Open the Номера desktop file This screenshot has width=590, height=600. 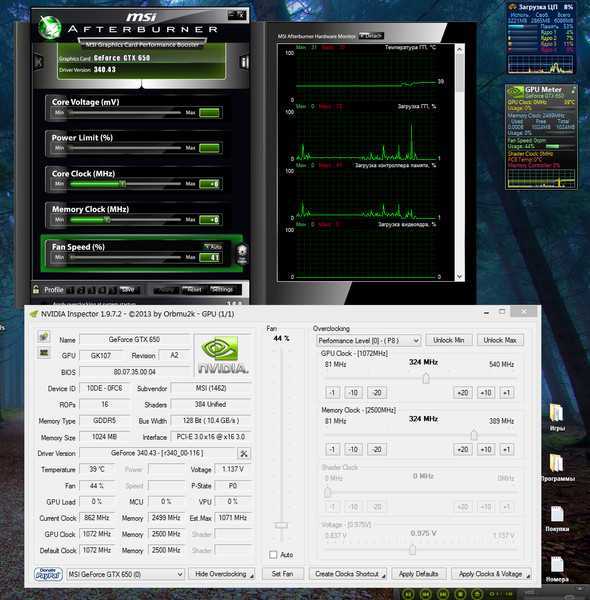pyautogui.click(x=557, y=569)
